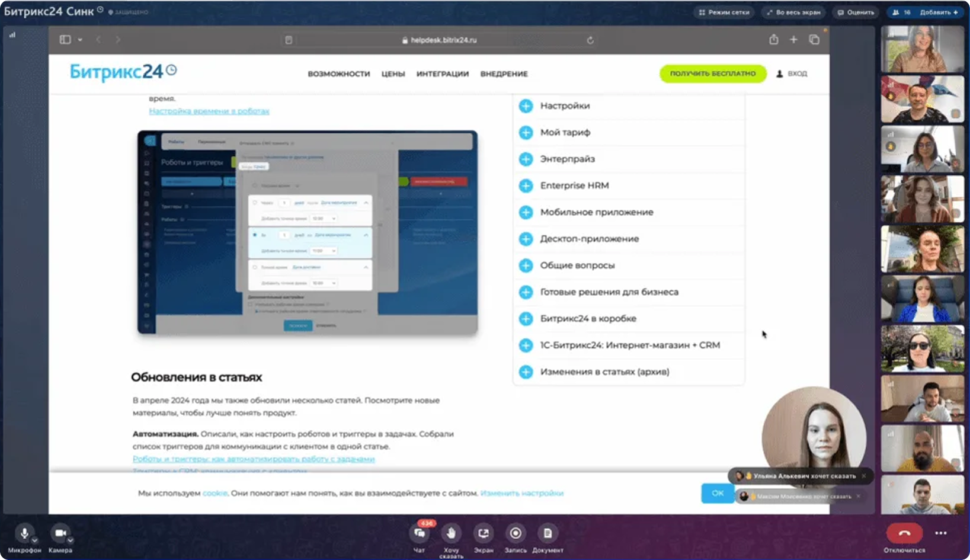
Task: Click the cookie link in banner
Action: click(215, 493)
